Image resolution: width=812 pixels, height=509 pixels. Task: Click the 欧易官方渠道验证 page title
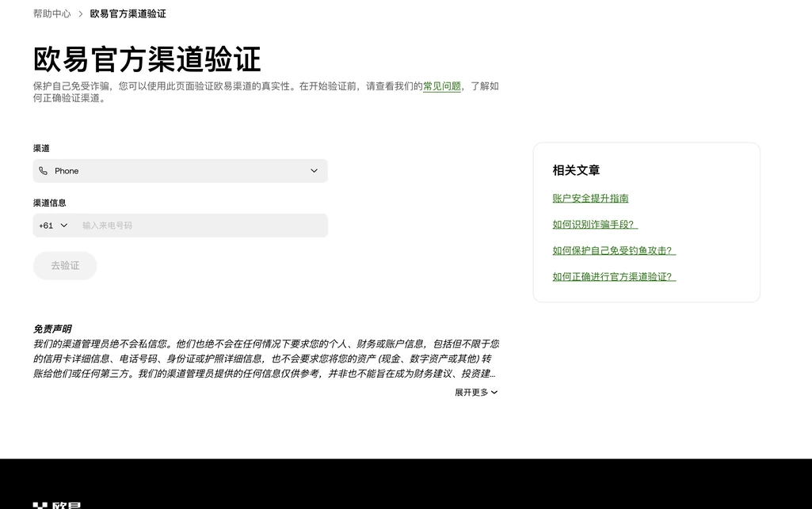point(147,59)
